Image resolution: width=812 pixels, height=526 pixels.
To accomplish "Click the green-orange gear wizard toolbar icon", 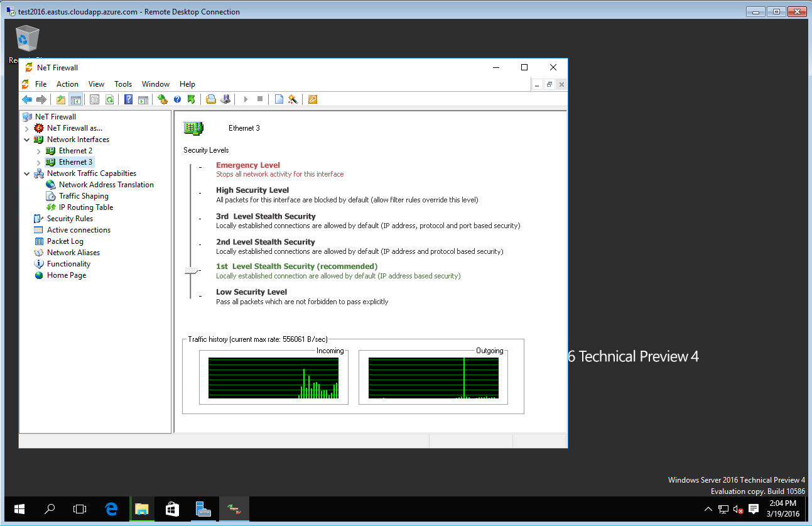I will pos(163,99).
